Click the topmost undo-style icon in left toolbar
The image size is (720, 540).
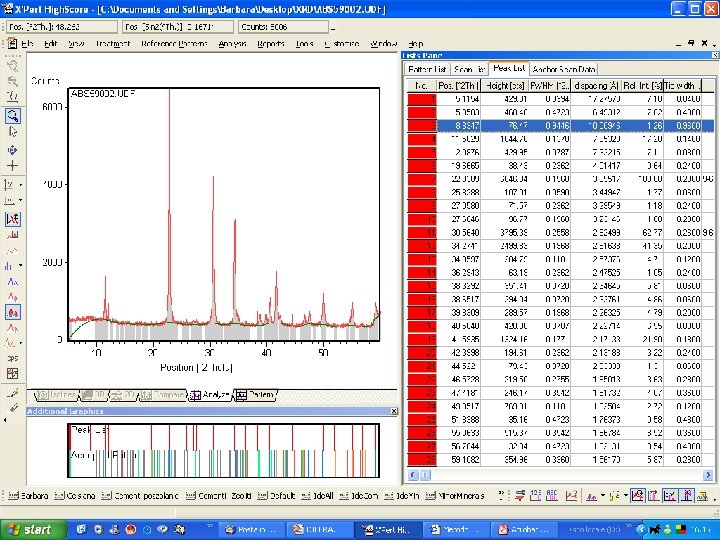point(13,66)
